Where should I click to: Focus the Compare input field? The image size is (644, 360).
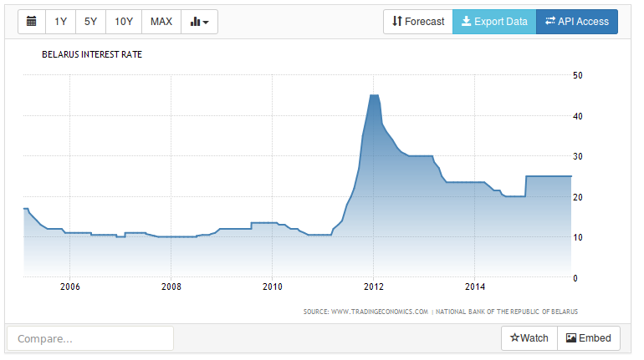(90, 338)
